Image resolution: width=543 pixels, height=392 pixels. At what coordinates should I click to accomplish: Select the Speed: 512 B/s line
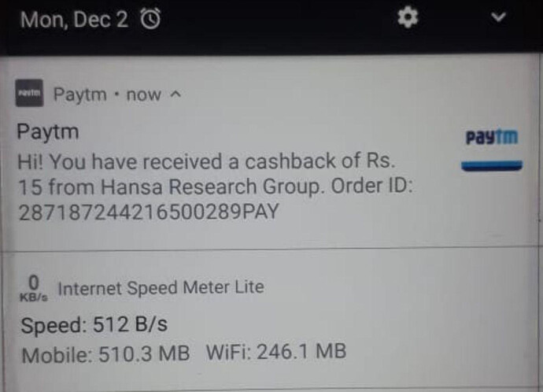94,325
